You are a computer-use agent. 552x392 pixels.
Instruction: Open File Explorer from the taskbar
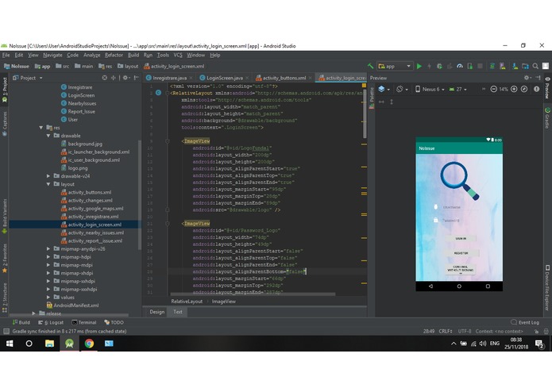click(49, 344)
